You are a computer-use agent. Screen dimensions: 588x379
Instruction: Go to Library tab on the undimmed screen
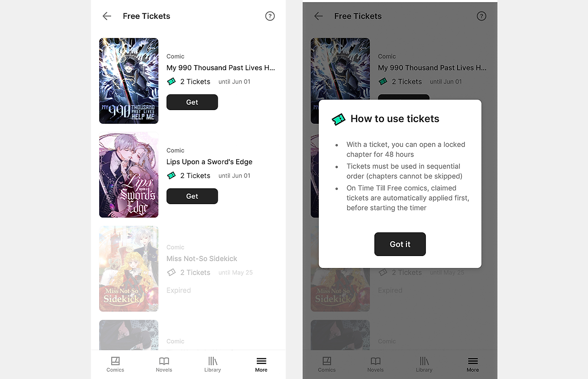pos(213,364)
